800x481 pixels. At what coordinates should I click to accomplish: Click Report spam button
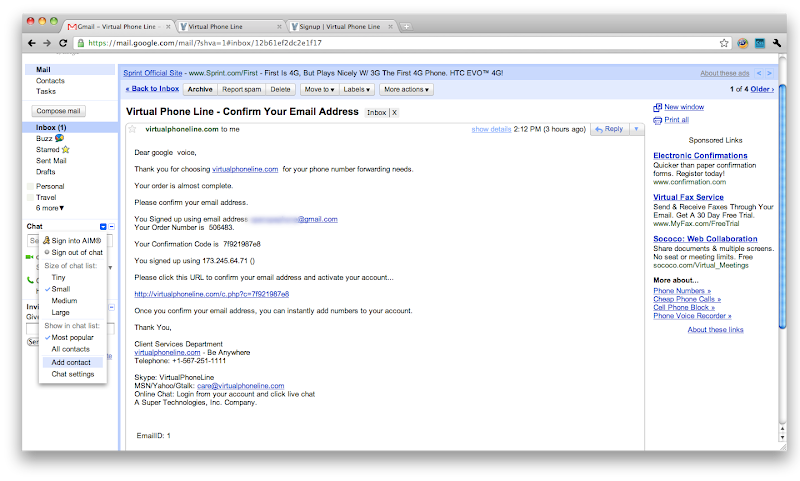[241, 90]
